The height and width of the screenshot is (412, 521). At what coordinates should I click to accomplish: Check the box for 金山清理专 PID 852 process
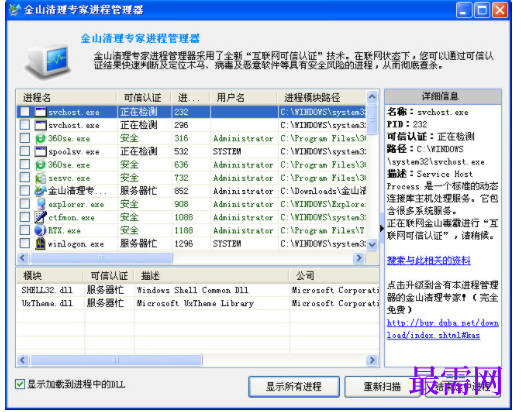(x=25, y=191)
